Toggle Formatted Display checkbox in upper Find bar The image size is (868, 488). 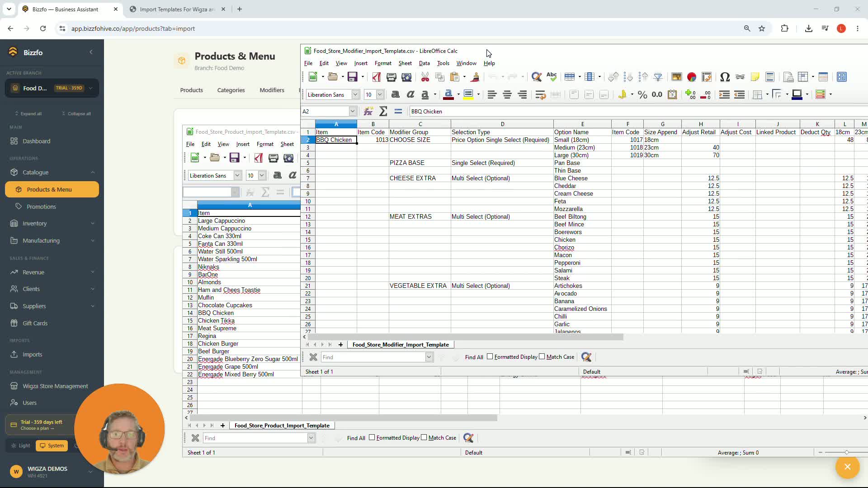(490, 357)
